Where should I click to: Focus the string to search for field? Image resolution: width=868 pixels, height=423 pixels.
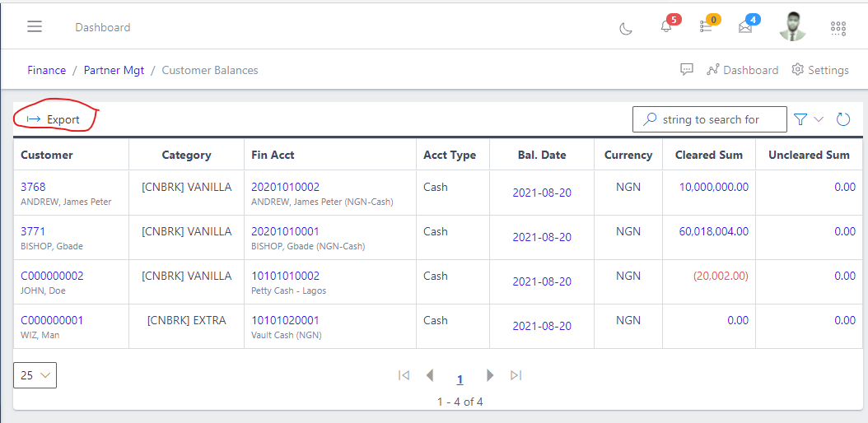pos(710,119)
